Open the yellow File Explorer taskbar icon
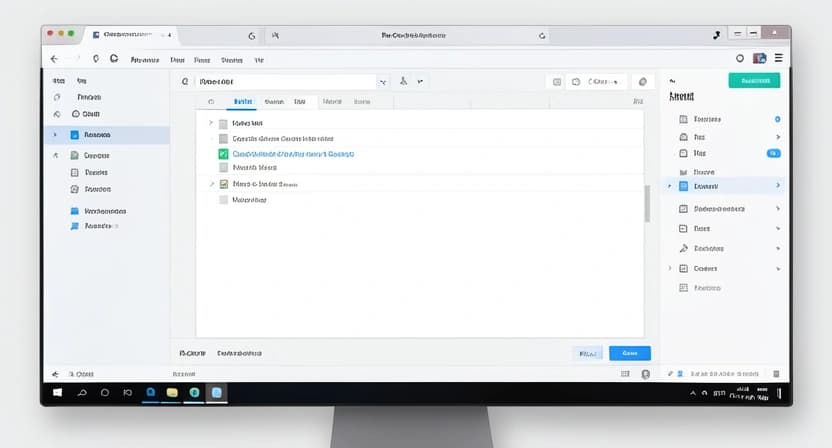The width and height of the screenshot is (832, 448). (172, 393)
